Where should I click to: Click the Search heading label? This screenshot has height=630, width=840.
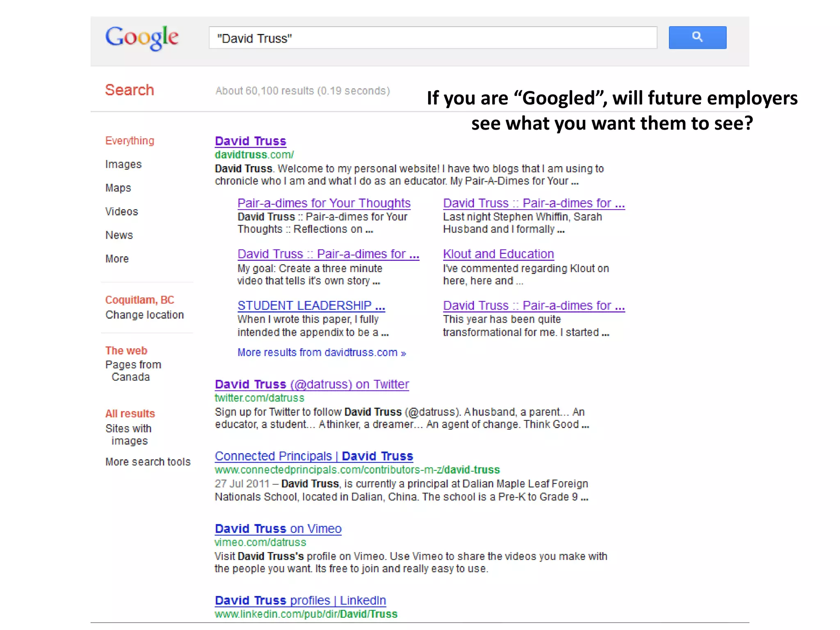tap(130, 90)
